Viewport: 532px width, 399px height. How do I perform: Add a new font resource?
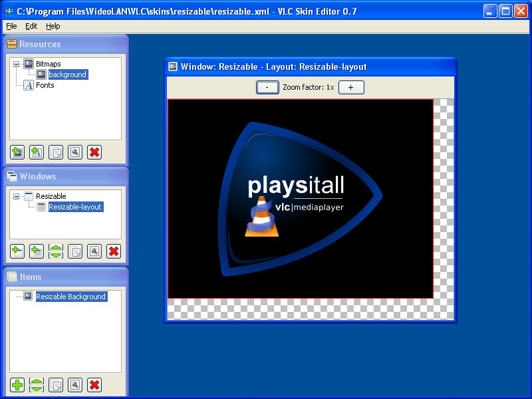coord(37,152)
